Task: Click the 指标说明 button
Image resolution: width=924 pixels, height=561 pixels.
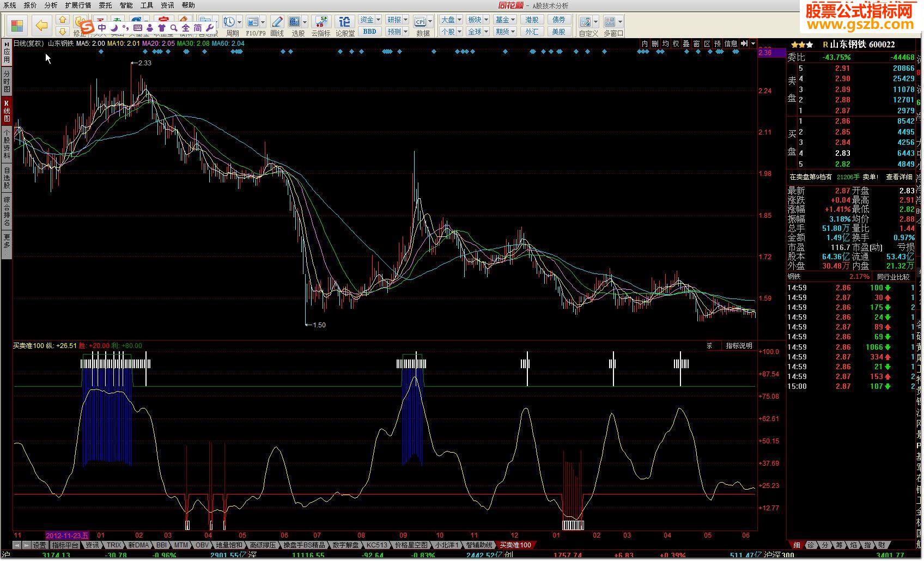Action: click(739, 346)
